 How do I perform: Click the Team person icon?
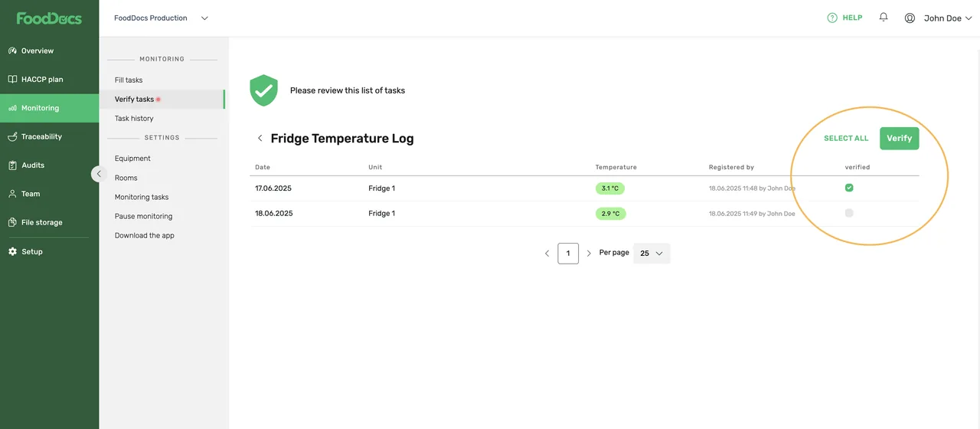point(12,194)
